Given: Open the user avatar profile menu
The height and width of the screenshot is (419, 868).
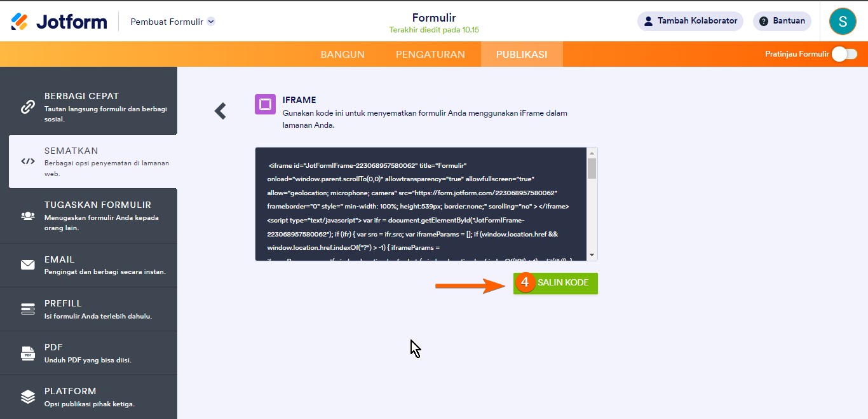Looking at the screenshot, I should pos(843,21).
